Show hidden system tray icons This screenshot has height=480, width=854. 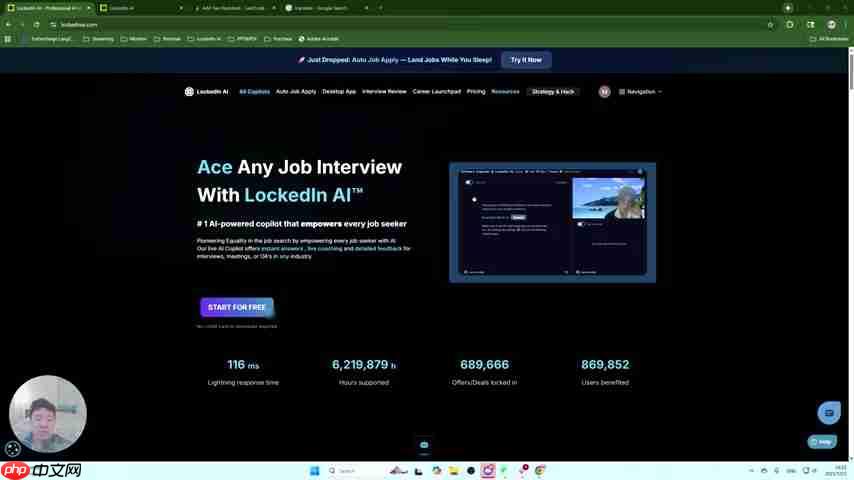click(x=751, y=471)
